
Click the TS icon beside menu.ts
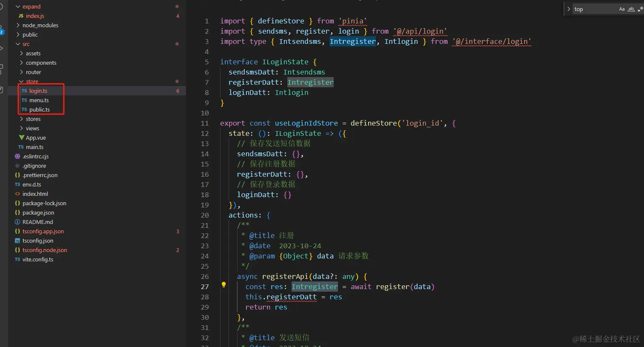tap(24, 100)
